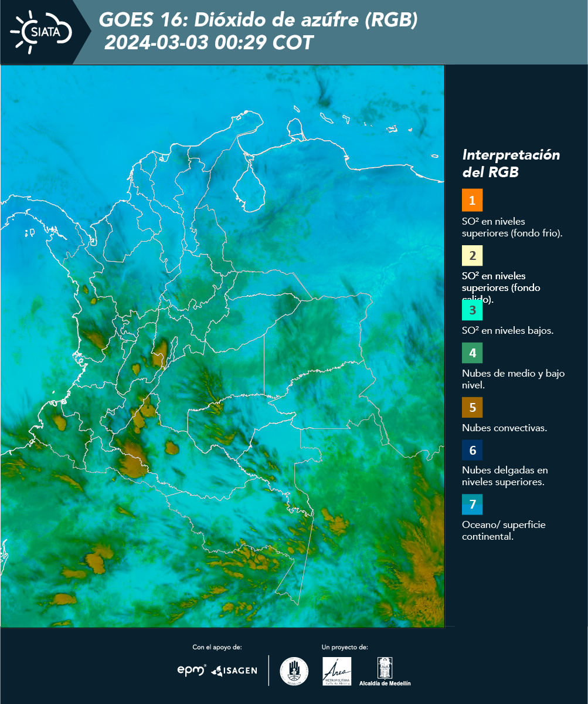Click the ISAGEN logo in the footer
This screenshot has height=704, width=588.
[234, 671]
